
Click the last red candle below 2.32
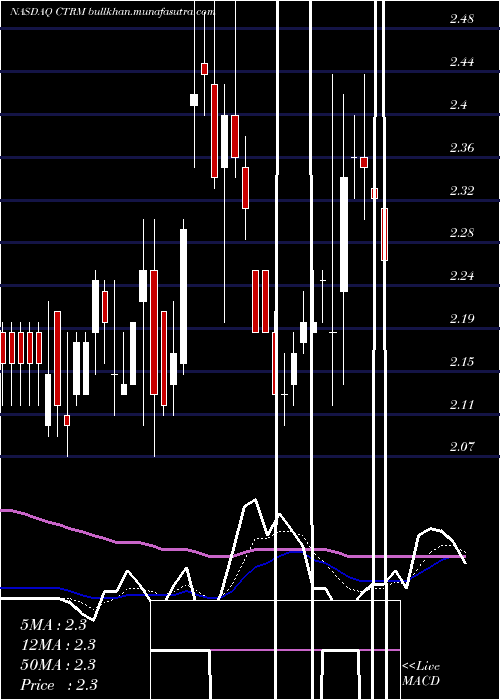coord(384,234)
